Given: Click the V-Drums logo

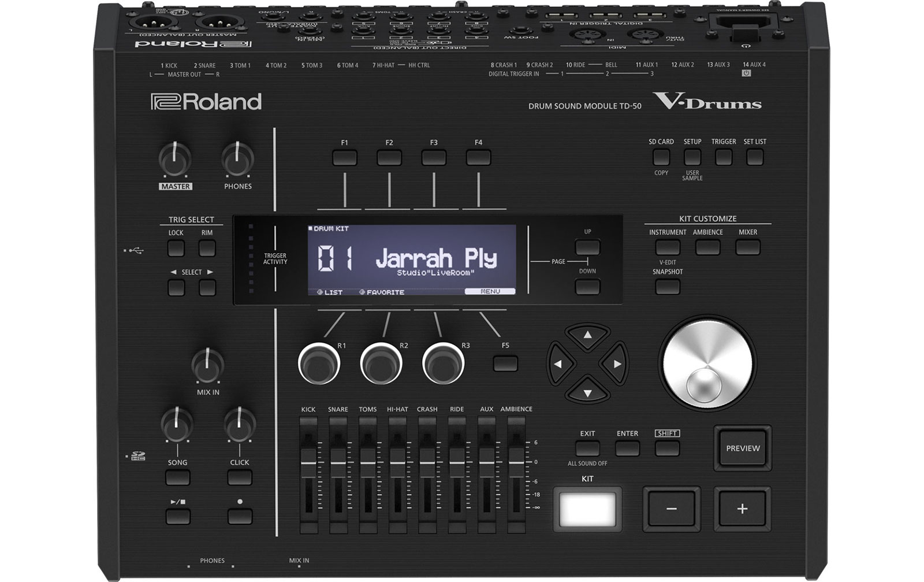Looking at the screenshot, I should (x=708, y=102).
